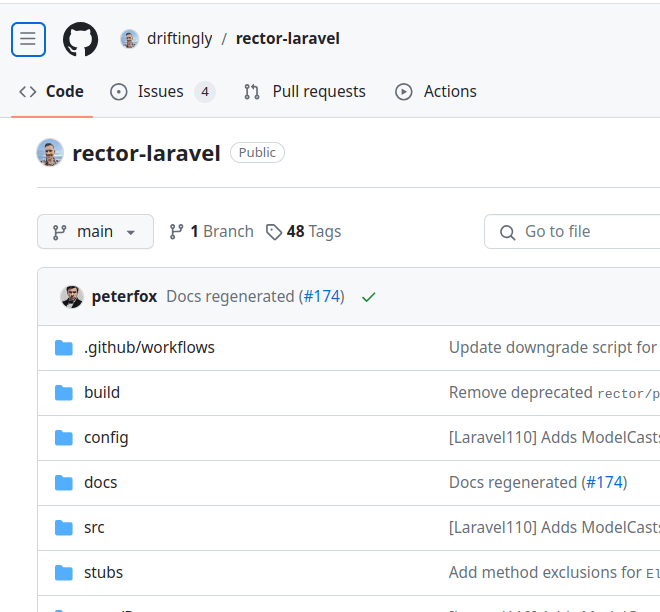Open the .github/workflows folder
660x612 pixels.
(x=149, y=348)
